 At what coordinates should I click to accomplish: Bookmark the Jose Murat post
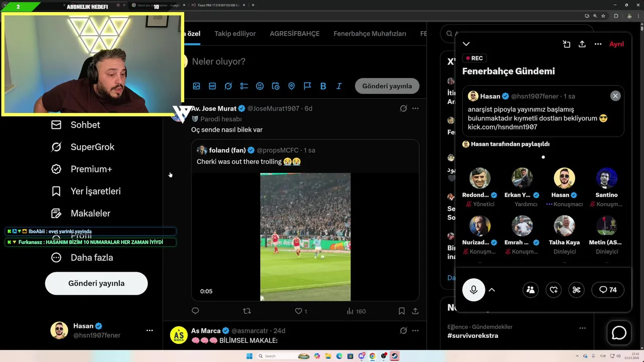[x=401, y=311]
